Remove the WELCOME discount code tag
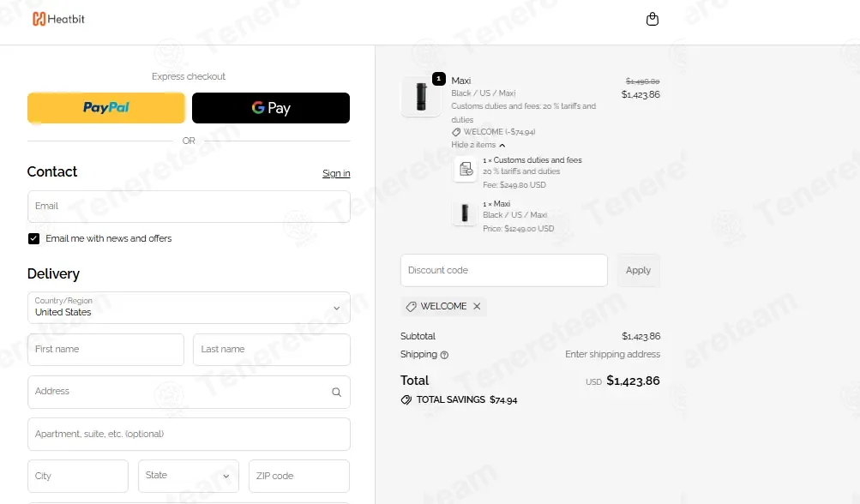 (x=477, y=307)
